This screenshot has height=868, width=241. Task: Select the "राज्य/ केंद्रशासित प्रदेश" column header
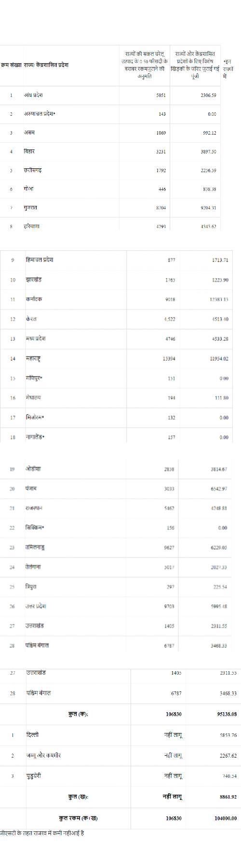[x=46, y=66]
